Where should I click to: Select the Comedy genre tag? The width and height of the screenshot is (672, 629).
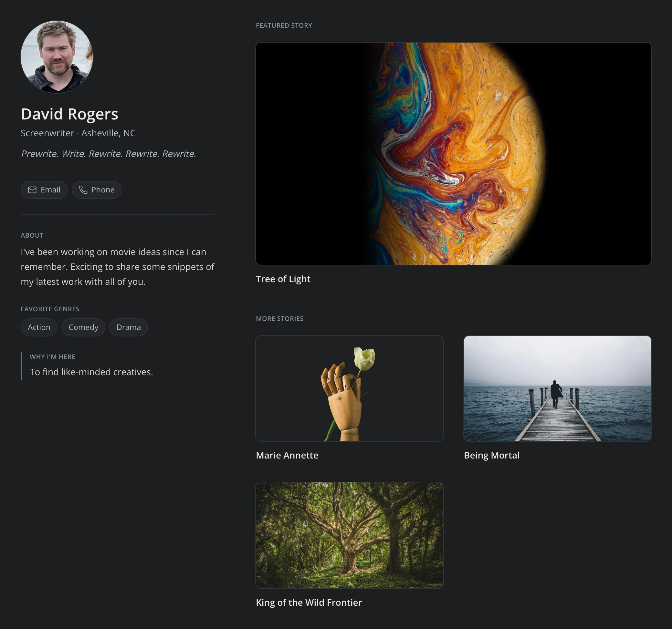pyautogui.click(x=83, y=327)
